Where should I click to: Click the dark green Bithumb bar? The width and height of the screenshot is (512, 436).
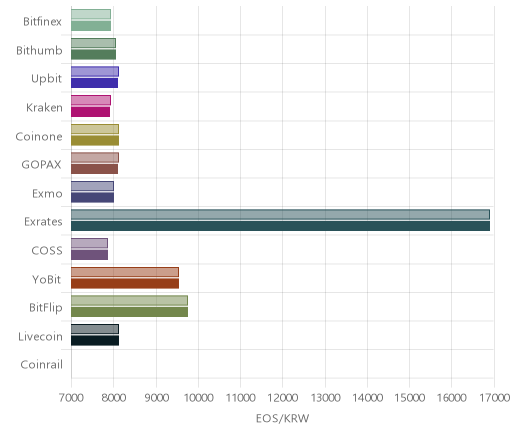[x=93, y=55]
